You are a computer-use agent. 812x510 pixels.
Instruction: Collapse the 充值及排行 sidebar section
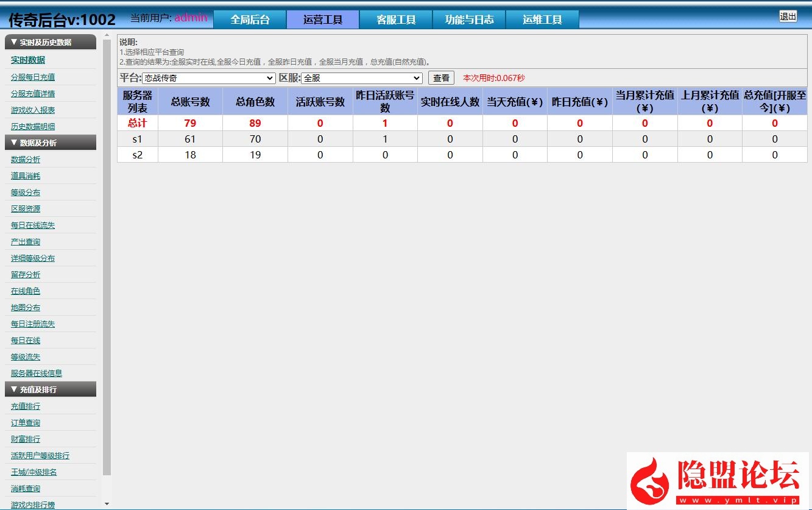point(51,389)
